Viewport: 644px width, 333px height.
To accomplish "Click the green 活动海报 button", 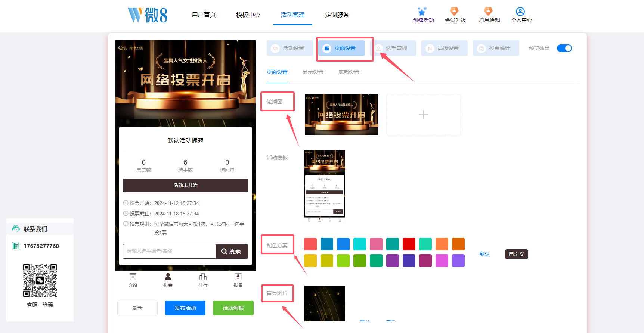I will [x=233, y=308].
